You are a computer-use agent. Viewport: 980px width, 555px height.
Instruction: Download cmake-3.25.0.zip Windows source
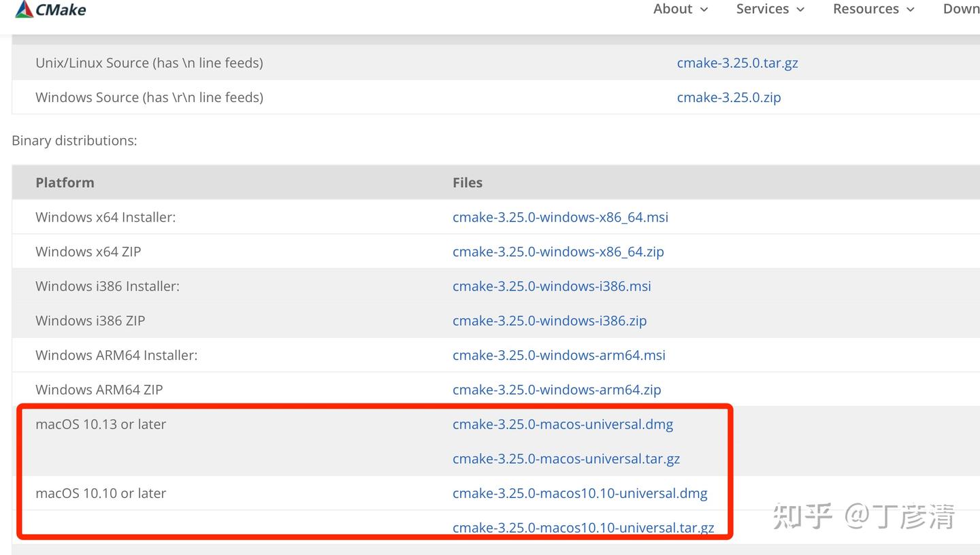(x=728, y=97)
